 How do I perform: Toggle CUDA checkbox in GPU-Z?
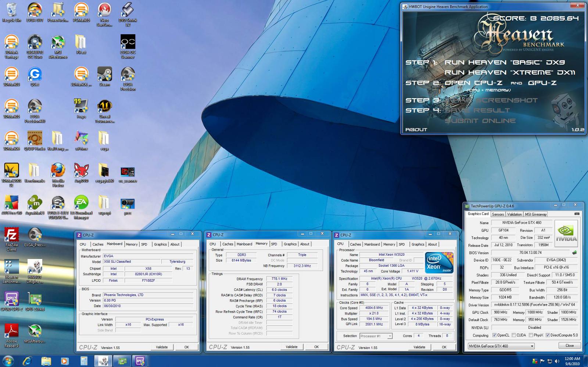point(514,335)
